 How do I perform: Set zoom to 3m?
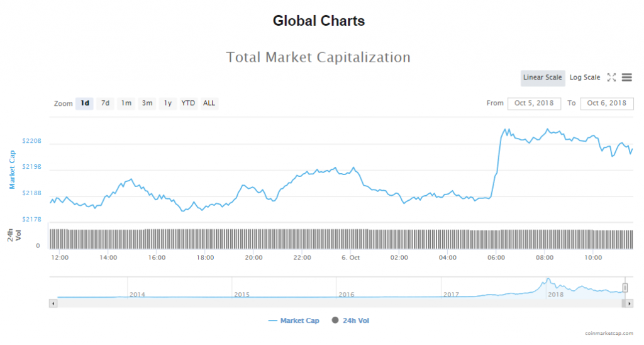tap(147, 103)
